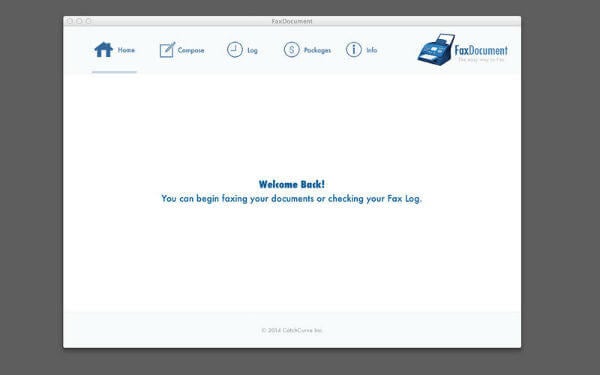Screen dimensions: 600x375
Task: Click the 'You can begin faxing' message text
Action: (291, 199)
